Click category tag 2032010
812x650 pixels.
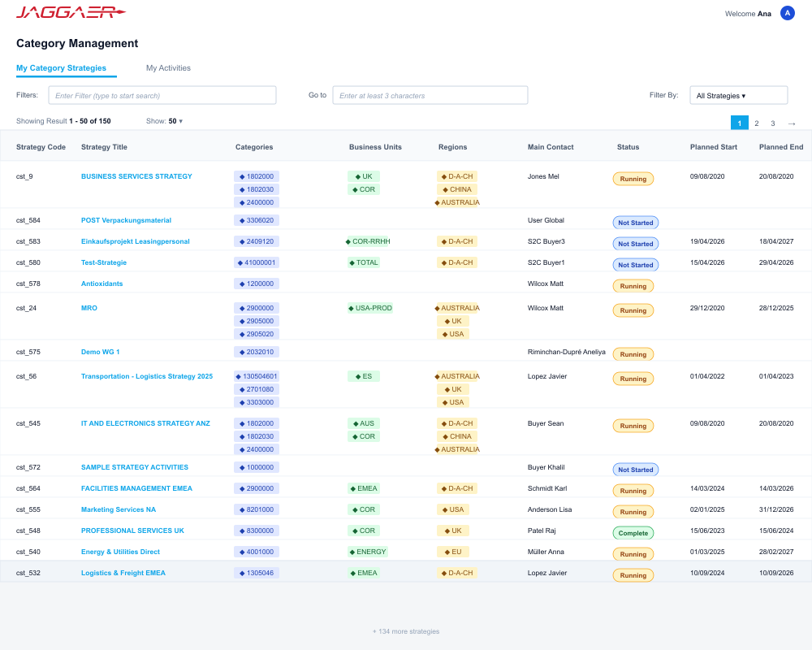pyautogui.click(x=257, y=352)
